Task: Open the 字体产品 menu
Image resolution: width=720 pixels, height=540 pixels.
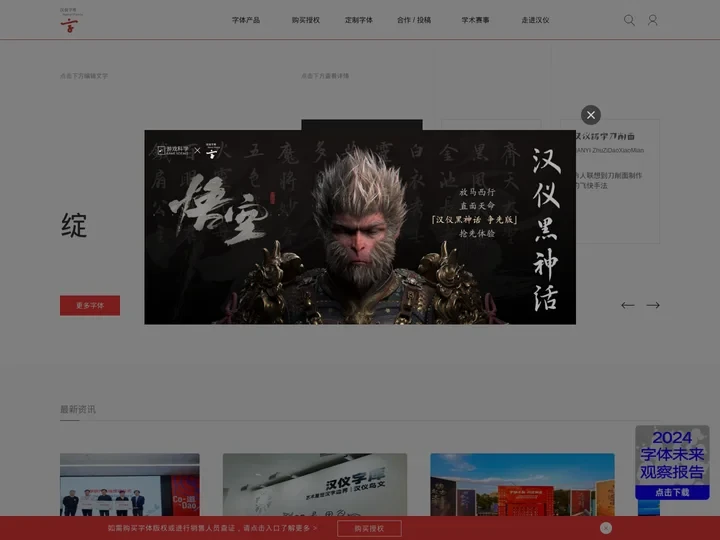Action: point(246,20)
